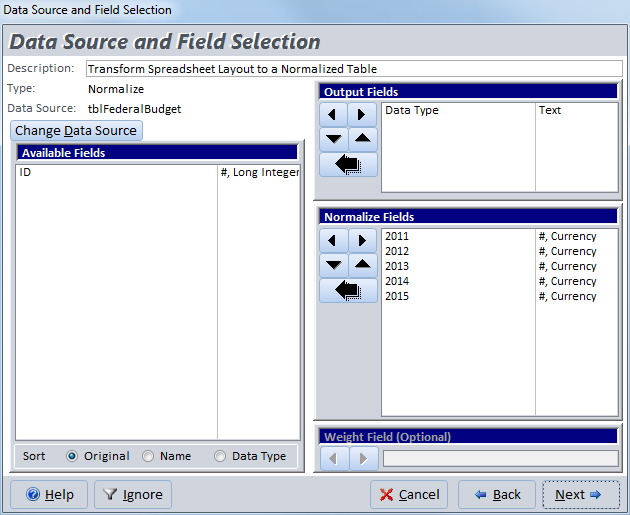Click '#, Long Integer' type of ID
The height and width of the screenshot is (515, 630).
[x=259, y=172]
